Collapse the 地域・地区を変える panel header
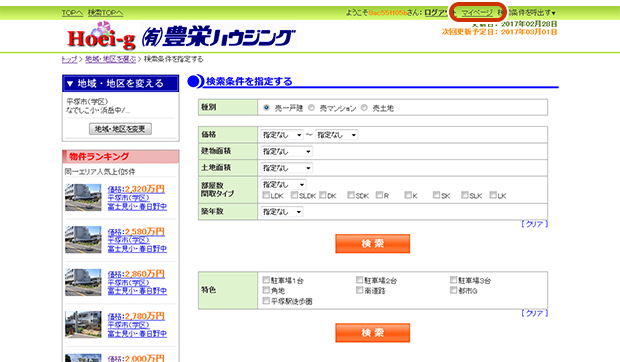 point(121,83)
